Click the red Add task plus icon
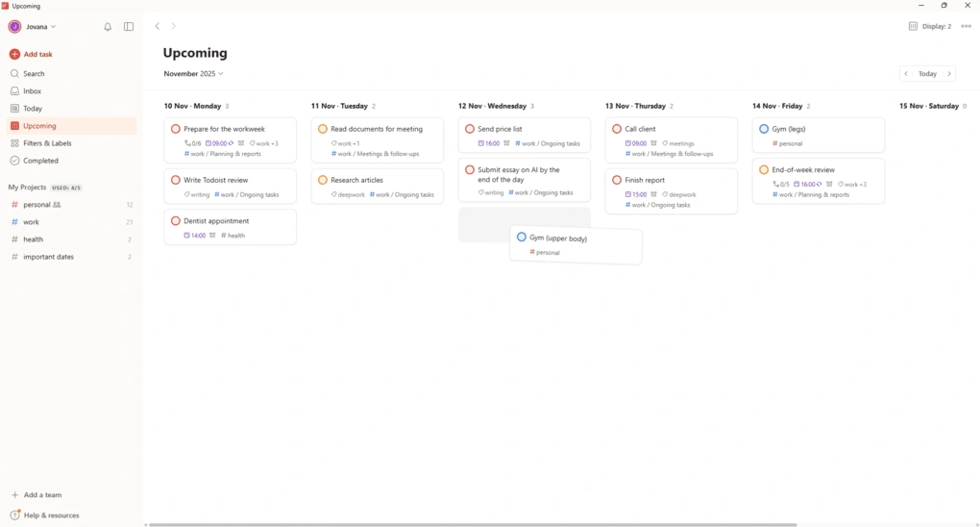Viewport: 980px width, 527px height. [15, 55]
